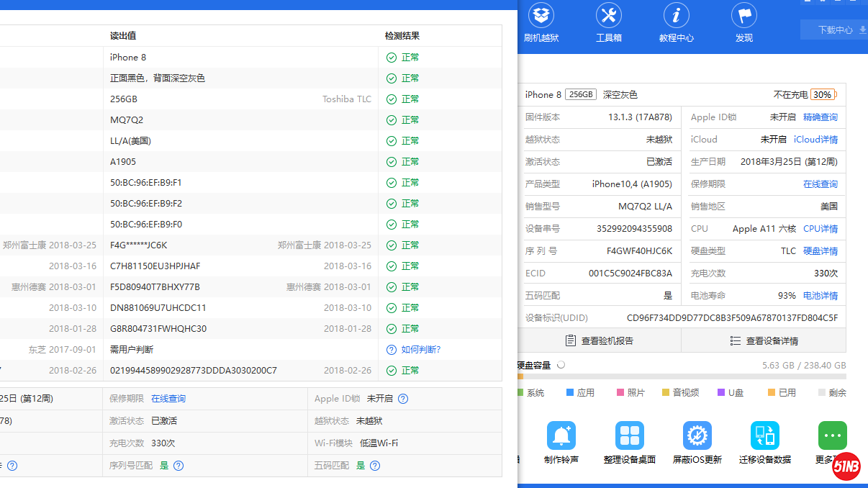Open the 发现 discover page
Screen dimensions: 868x488
(743, 22)
